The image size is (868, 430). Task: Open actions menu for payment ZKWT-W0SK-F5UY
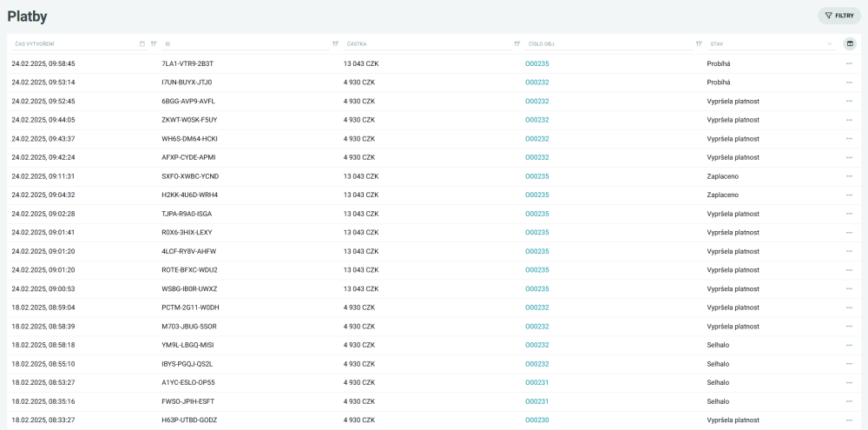(x=849, y=120)
